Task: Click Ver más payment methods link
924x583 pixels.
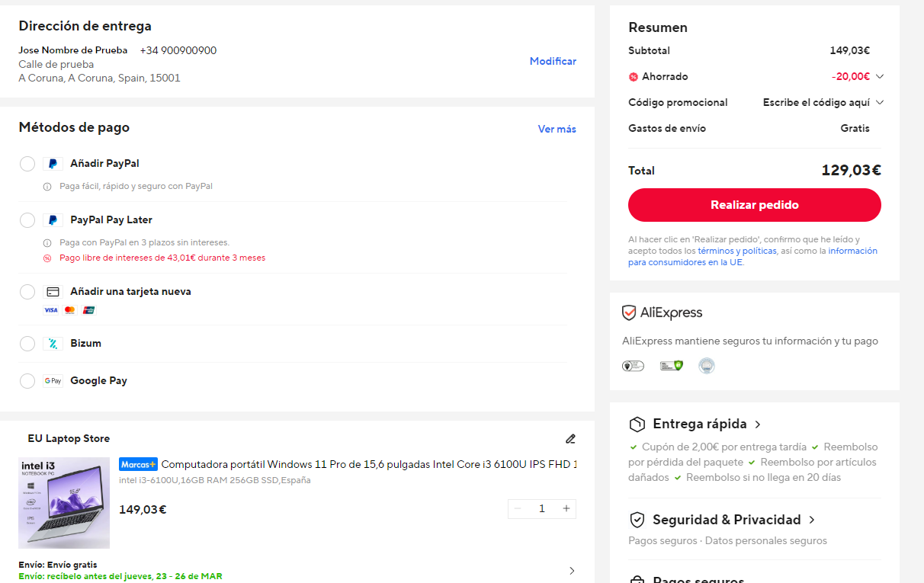Action: coord(557,130)
